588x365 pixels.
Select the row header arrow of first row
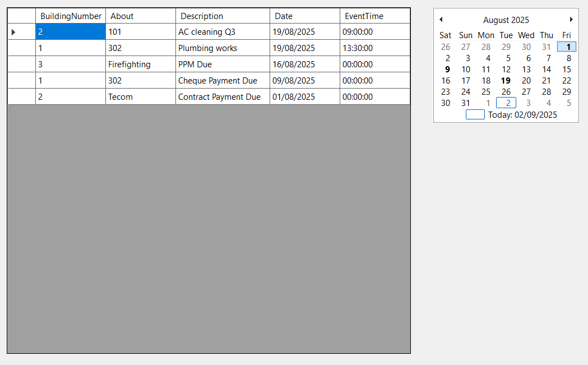coord(13,32)
